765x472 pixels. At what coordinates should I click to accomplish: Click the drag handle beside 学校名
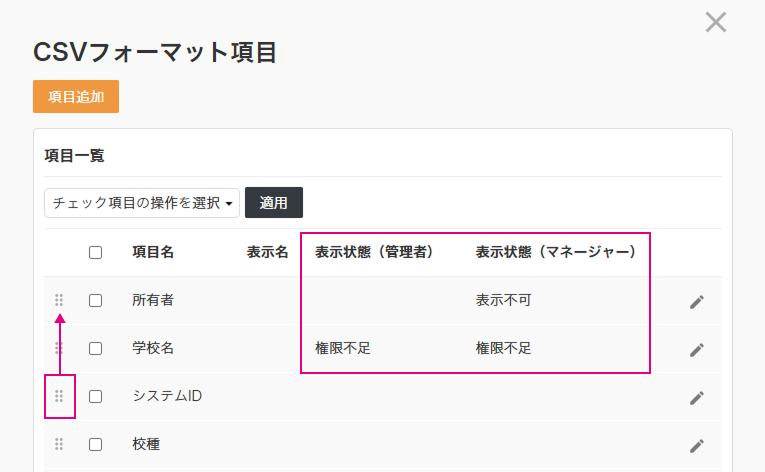pyautogui.click(x=59, y=348)
